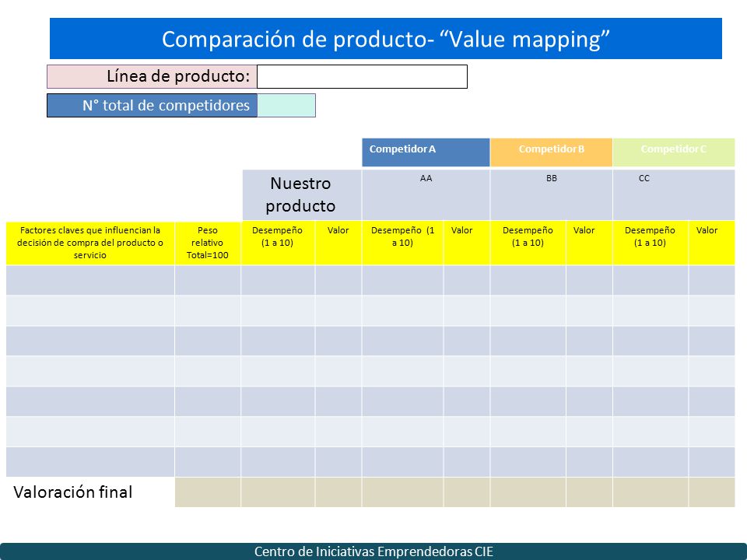The image size is (747, 560).
Task: Click the 'BB' competitor name cell
Action: click(551, 194)
